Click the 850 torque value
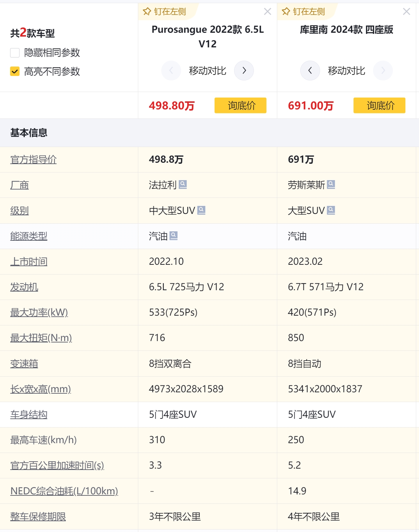Image resolution: width=419 pixels, height=532 pixels. click(x=296, y=338)
